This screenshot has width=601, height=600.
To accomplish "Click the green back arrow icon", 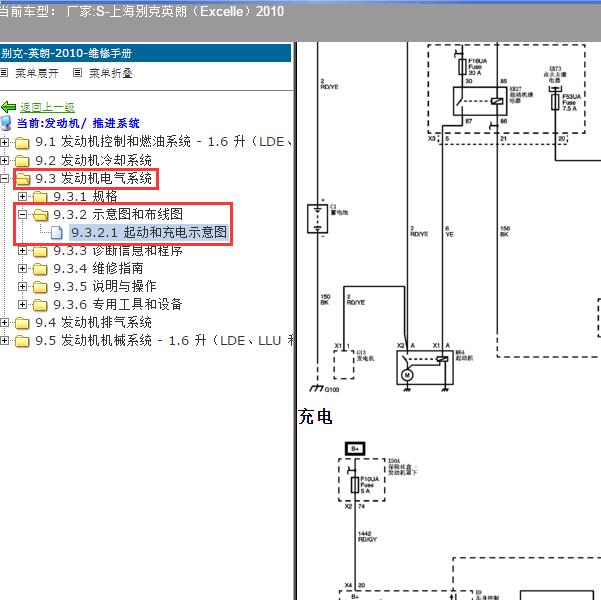I will 8,107.
